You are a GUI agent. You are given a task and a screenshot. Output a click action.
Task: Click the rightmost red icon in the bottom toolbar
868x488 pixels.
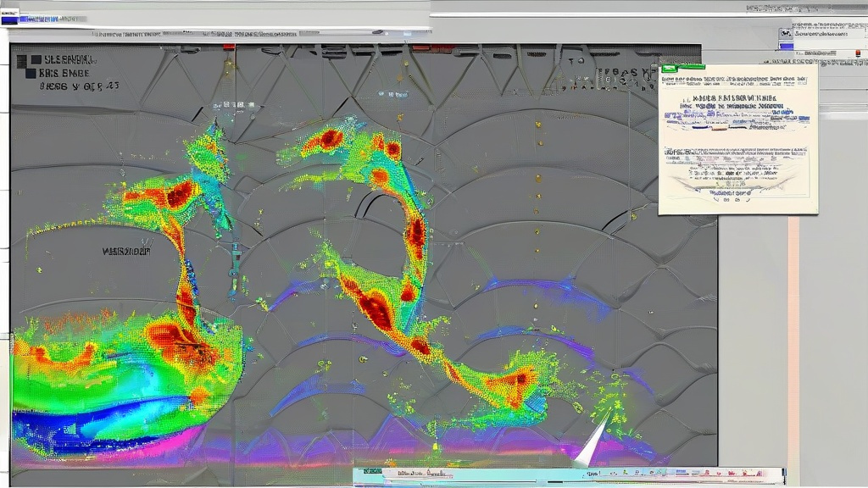point(760,474)
